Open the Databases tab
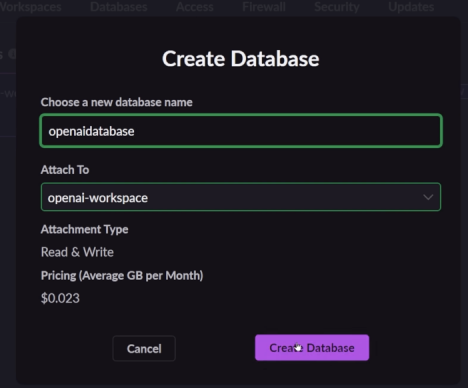 click(x=119, y=7)
